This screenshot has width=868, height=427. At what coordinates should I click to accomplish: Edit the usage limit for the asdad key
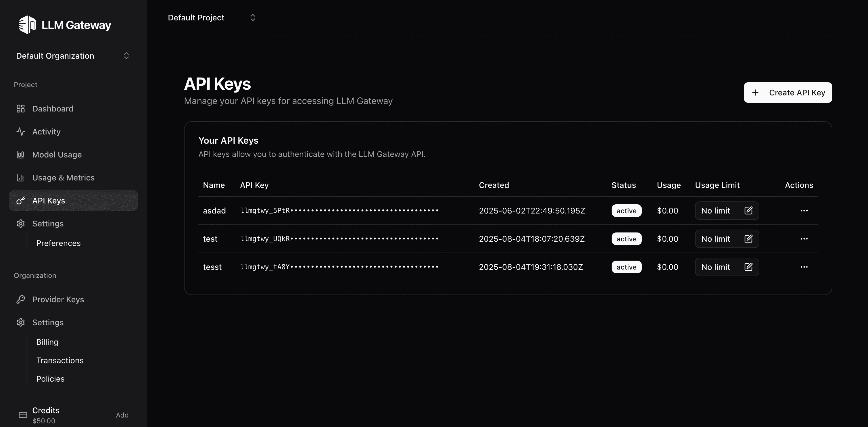[x=748, y=210]
